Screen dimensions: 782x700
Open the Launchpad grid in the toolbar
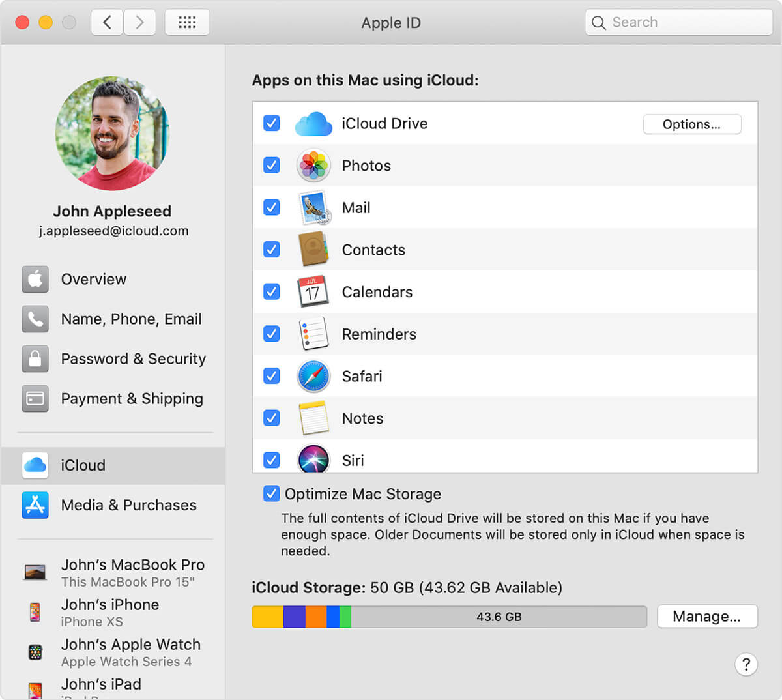pos(187,22)
